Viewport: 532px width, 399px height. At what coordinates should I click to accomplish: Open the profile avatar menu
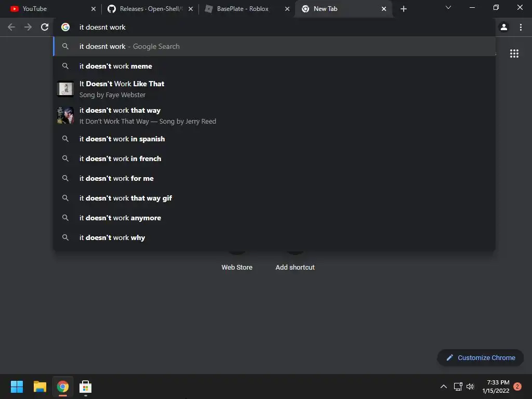pos(504,27)
